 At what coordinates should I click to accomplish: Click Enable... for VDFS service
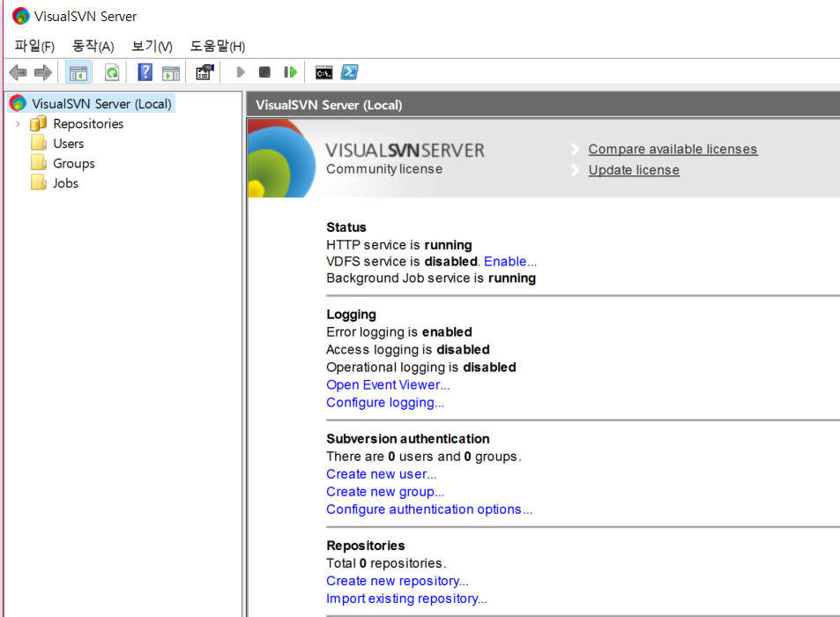pyautogui.click(x=510, y=262)
